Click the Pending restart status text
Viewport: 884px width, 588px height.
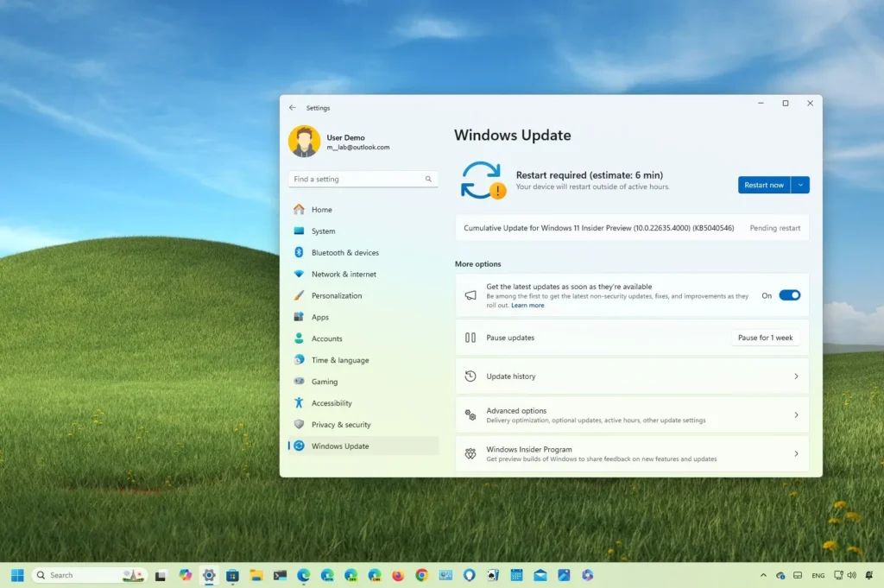[x=774, y=228]
